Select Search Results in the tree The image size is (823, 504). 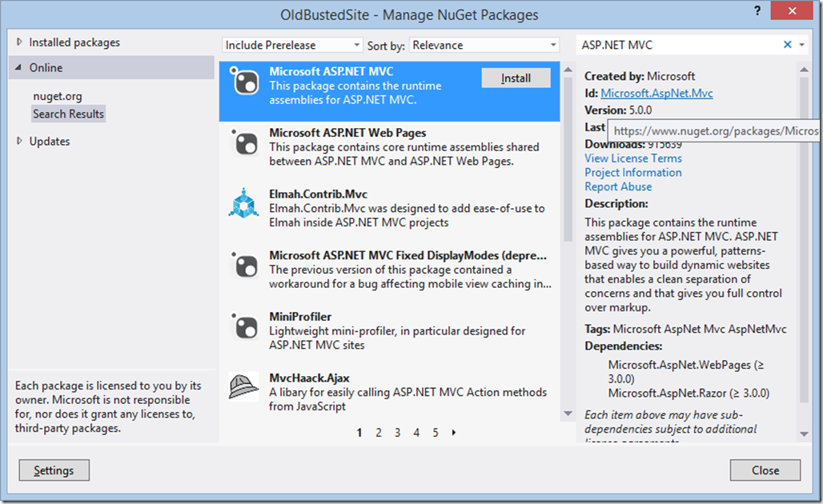click(68, 114)
